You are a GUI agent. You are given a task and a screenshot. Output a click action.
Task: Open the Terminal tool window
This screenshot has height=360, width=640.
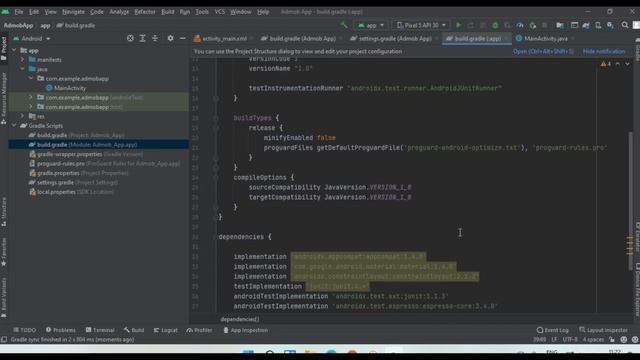coord(100,330)
